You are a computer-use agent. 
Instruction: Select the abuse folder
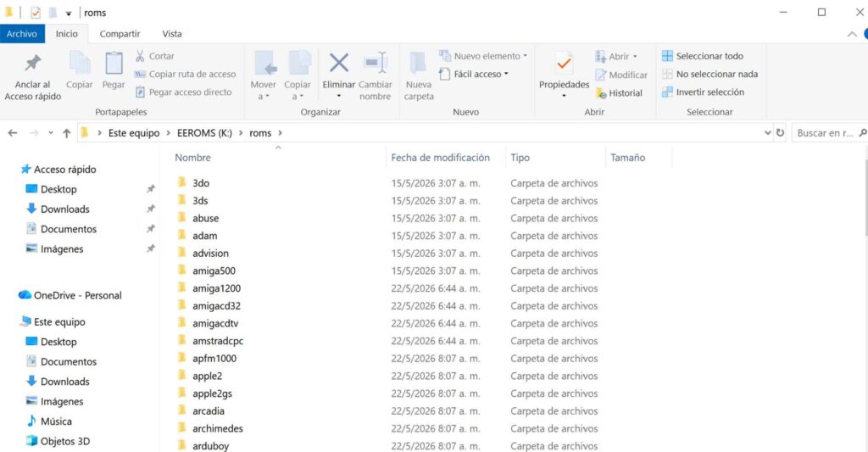[x=205, y=218]
